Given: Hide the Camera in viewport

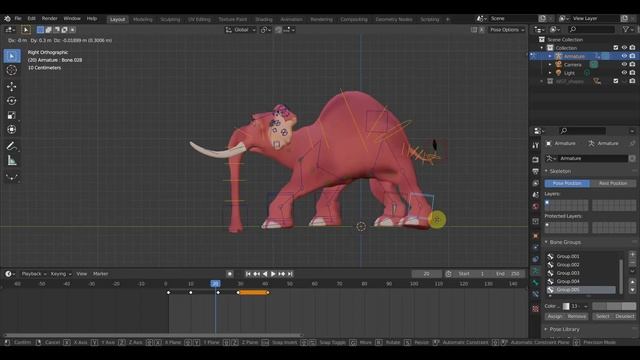Looking at the screenshot, I should click(x=624, y=64).
